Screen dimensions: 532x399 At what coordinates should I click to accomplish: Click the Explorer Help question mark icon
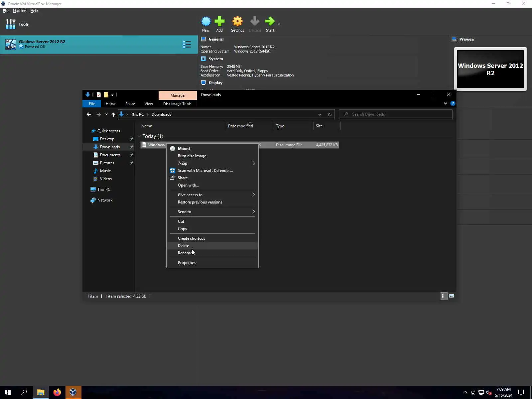coord(453,103)
